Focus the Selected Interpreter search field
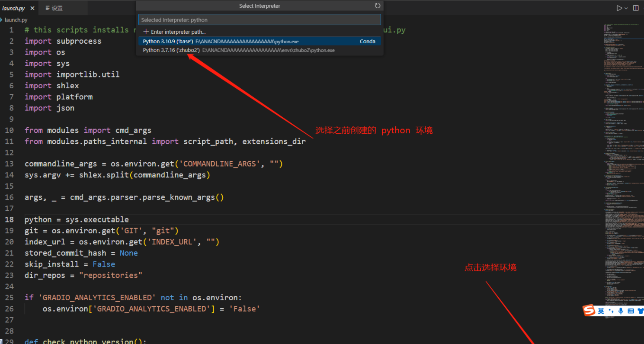Image resolution: width=644 pixels, height=344 pixels. point(260,20)
